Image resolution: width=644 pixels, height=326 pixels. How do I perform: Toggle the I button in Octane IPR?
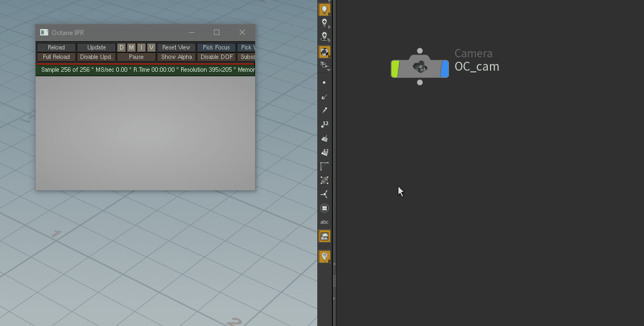(141, 47)
